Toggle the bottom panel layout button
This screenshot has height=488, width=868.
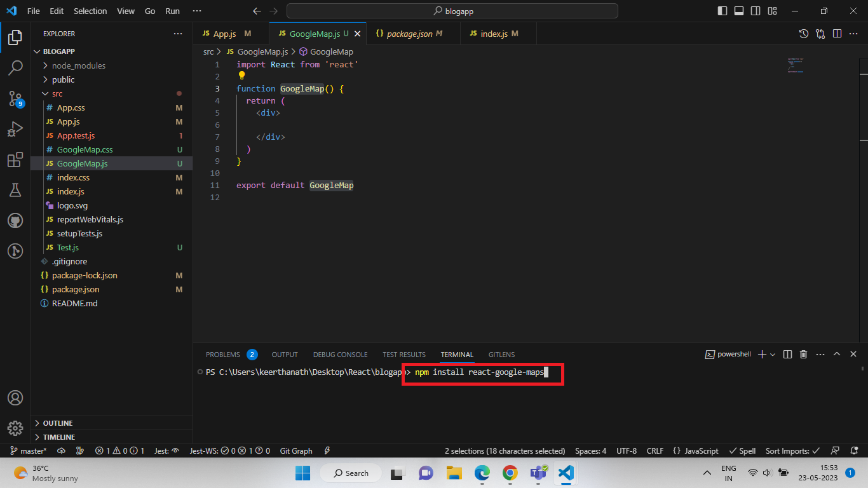click(x=739, y=11)
